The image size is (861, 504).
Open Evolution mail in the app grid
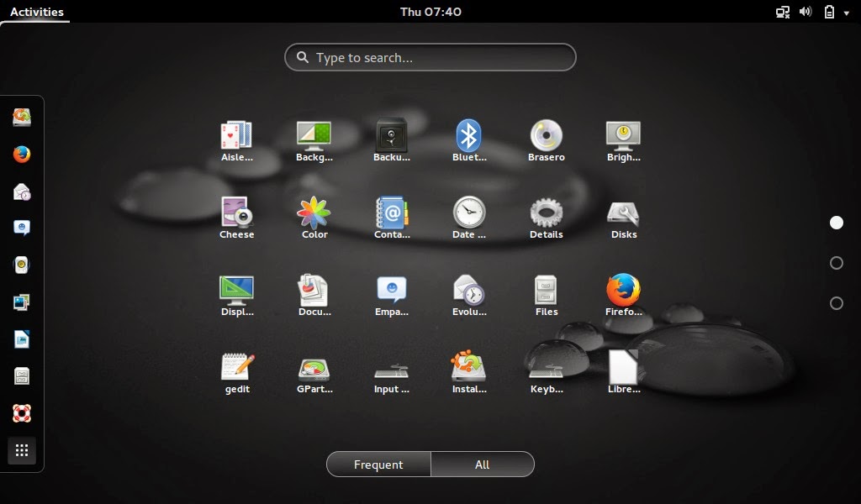point(469,290)
